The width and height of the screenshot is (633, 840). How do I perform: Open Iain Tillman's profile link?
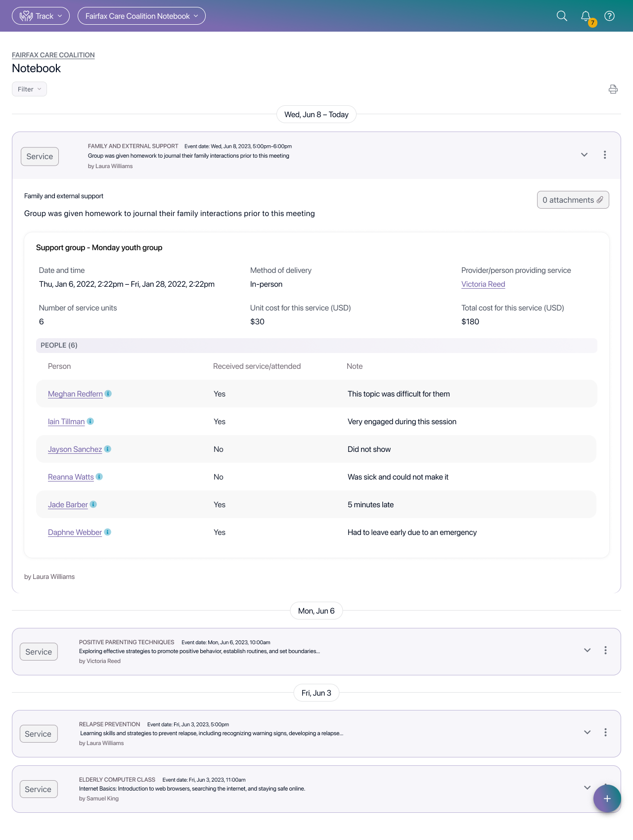pyautogui.click(x=66, y=422)
